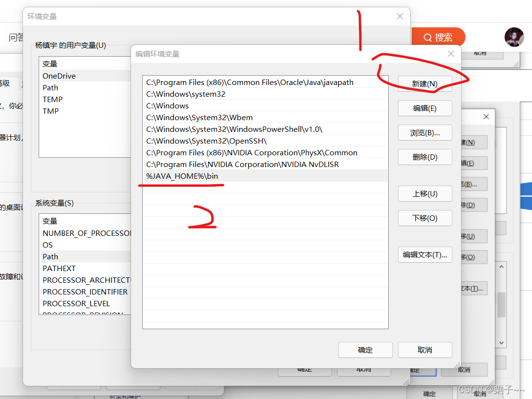The width and height of the screenshot is (532, 399).
Task: Select the WindowsPowerShell\v1.0\ path entry
Action: 265,129
